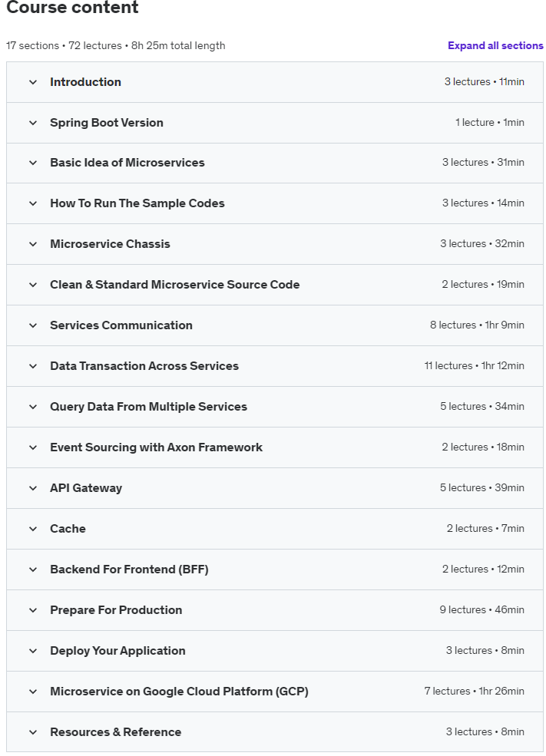546x756 pixels.
Task: Click the Services Communication 8 lectures duration text
Action: click(x=477, y=325)
